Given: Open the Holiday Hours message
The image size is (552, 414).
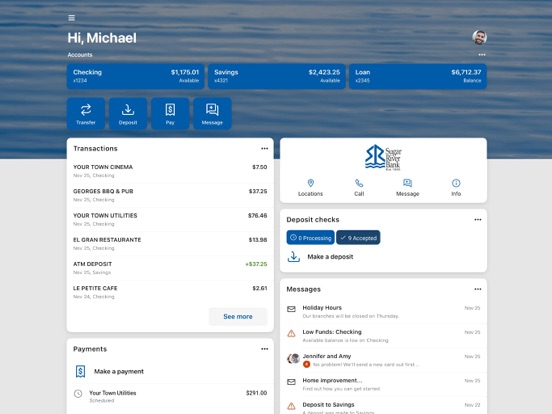Looking at the screenshot, I should click(383, 312).
